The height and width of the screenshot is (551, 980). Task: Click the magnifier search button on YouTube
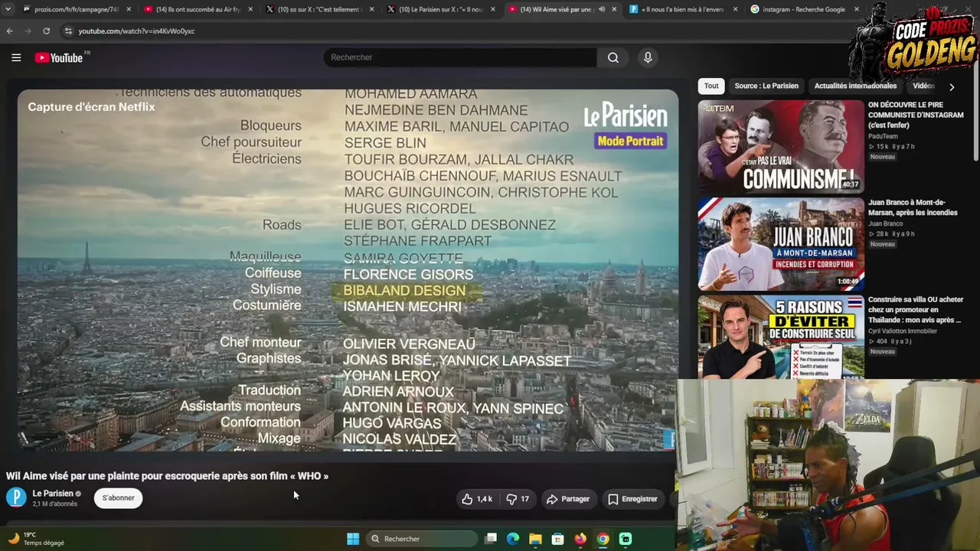(x=613, y=57)
